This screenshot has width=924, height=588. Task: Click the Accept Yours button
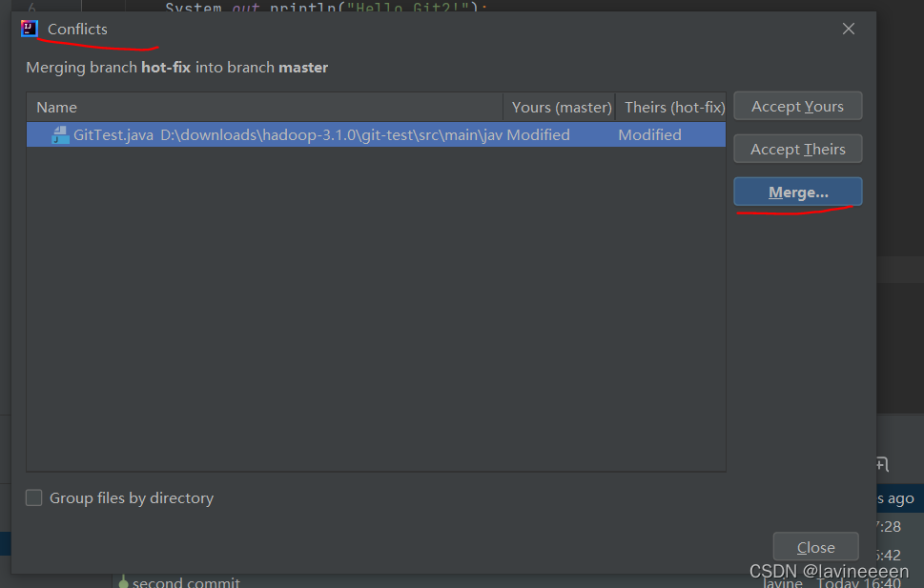coord(797,106)
